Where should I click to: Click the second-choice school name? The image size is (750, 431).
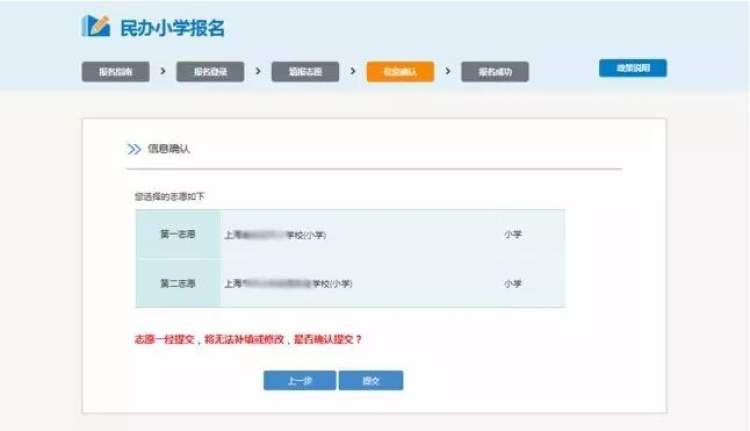(289, 284)
